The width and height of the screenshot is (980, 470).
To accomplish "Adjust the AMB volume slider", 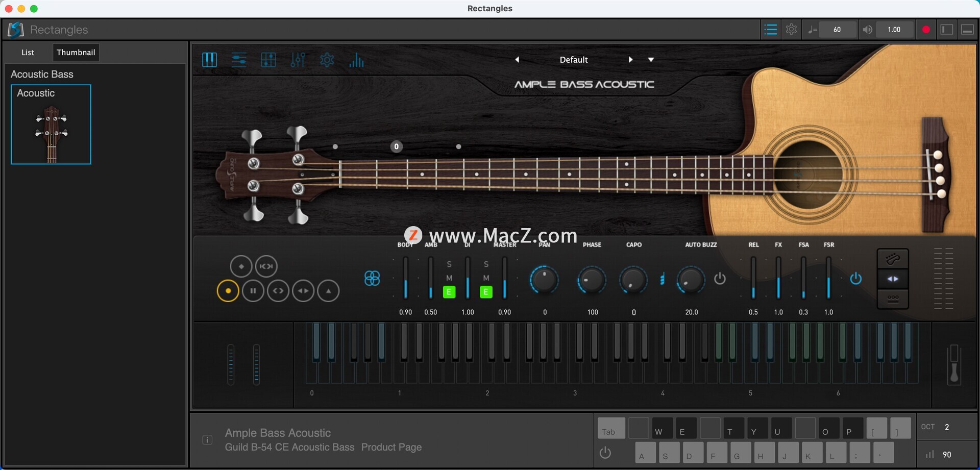I will pyautogui.click(x=431, y=278).
